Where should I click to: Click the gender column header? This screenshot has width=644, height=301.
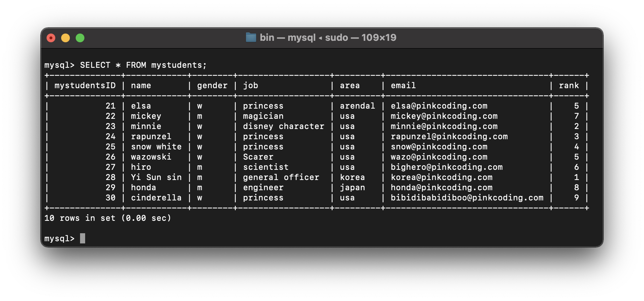click(x=212, y=86)
